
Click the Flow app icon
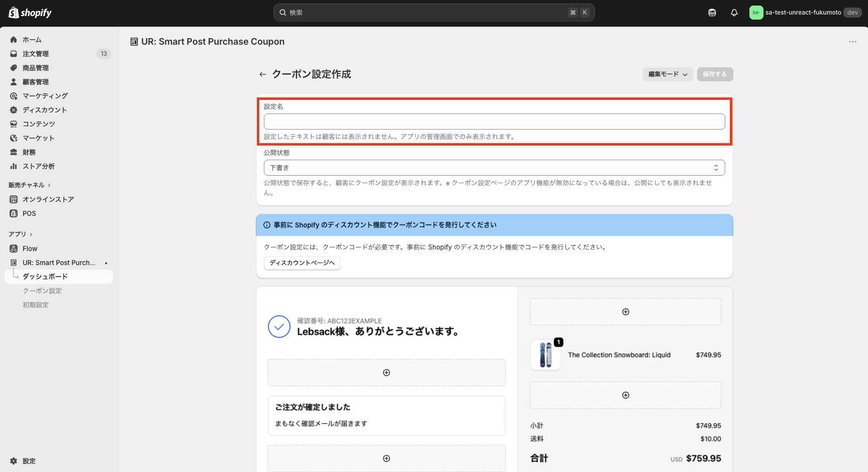(x=14, y=249)
